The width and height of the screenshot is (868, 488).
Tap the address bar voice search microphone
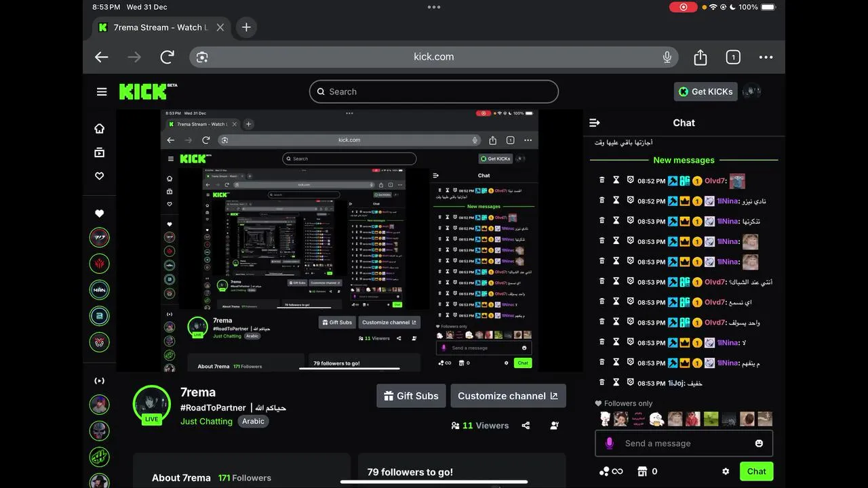(667, 57)
